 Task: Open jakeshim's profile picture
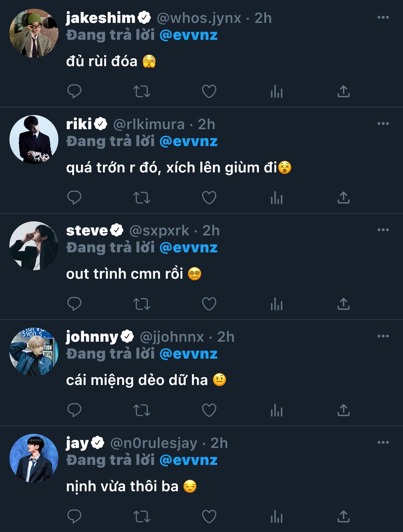[34, 33]
